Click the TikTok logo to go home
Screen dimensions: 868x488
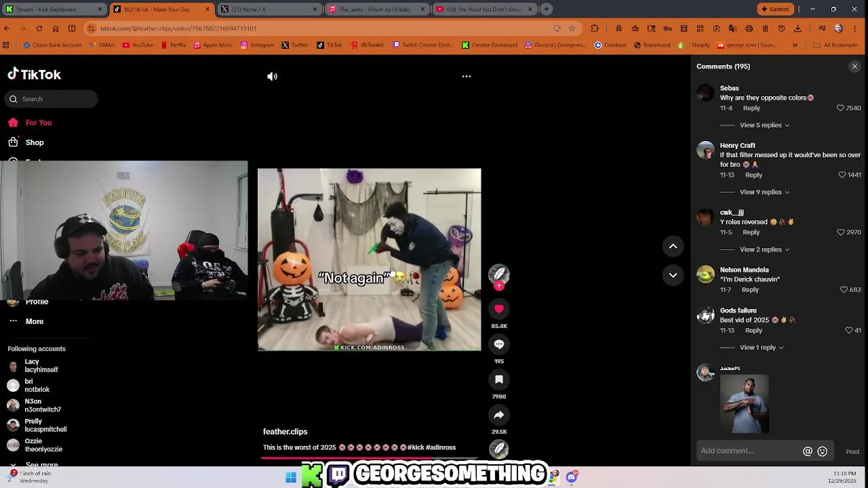[x=34, y=75]
